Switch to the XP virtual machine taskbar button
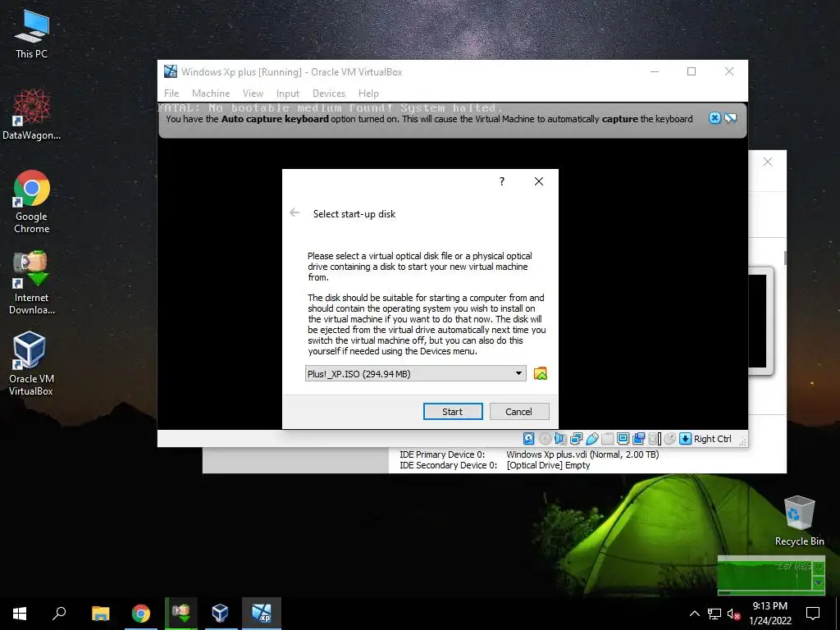 pos(262,614)
